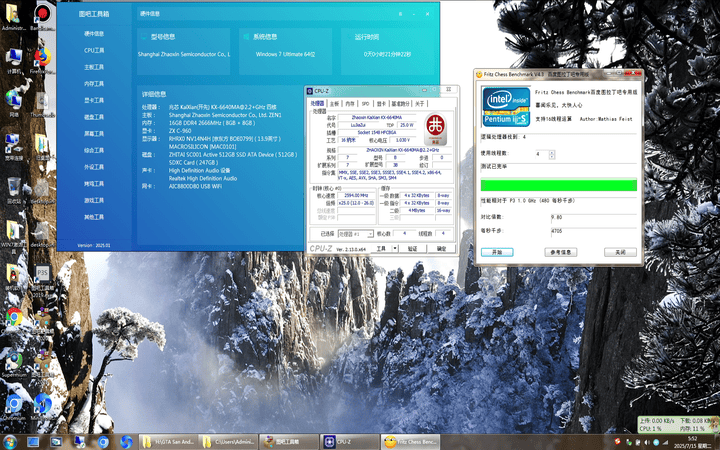Click the network speed monitor widget near the tray

pyautogui.click(x=678, y=425)
